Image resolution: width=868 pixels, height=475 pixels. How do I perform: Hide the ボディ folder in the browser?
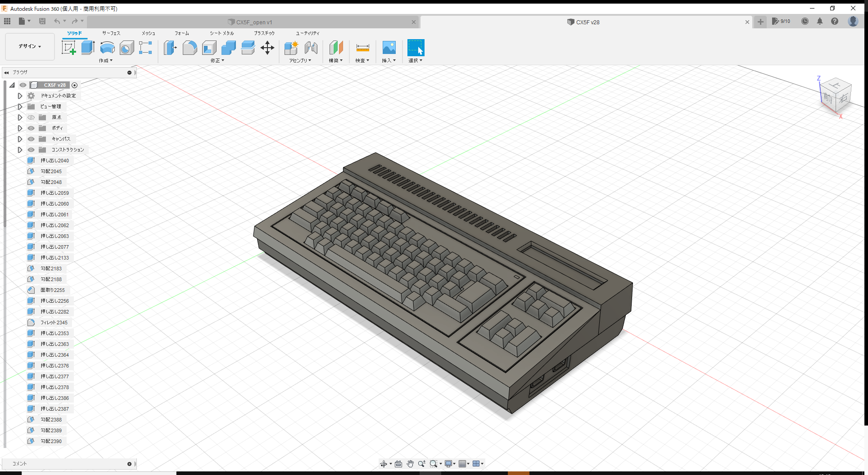point(31,128)
